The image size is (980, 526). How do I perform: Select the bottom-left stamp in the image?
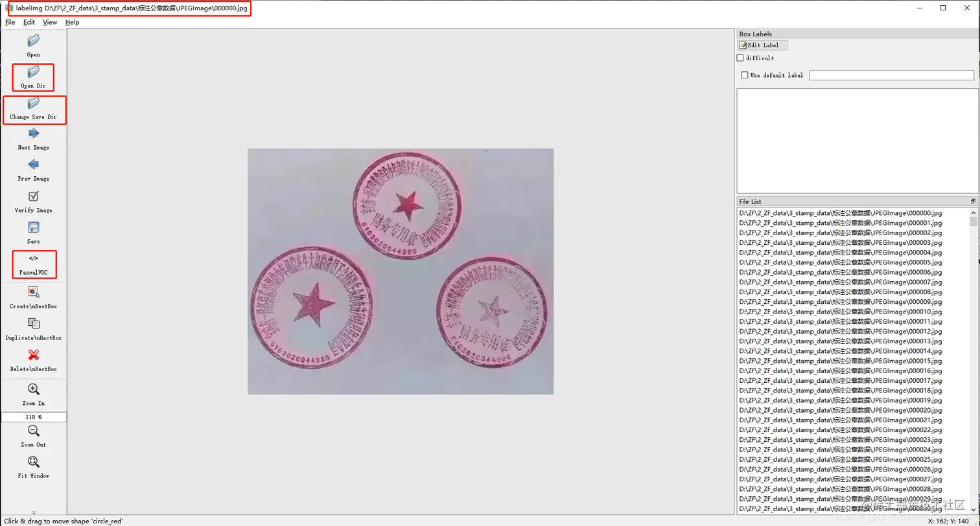(x=312, y=306)
